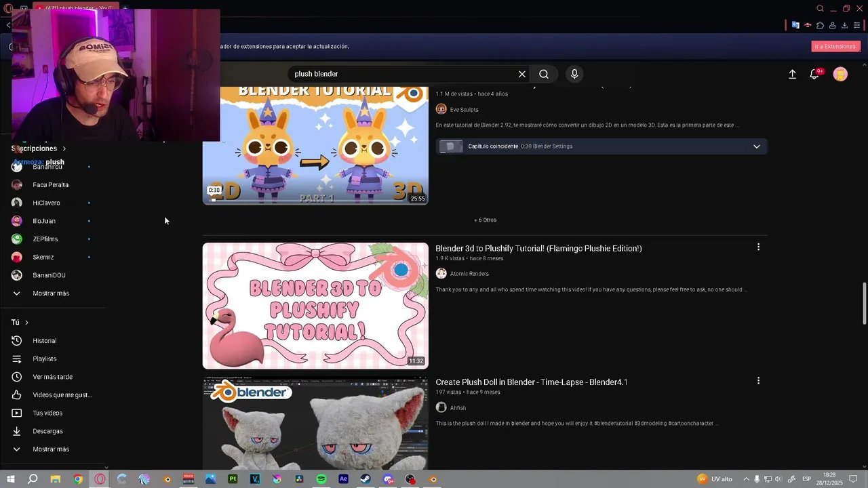Screen dimensions: 868x488
Task: Open Ver más tarde in sidebar
Action: 52,377
